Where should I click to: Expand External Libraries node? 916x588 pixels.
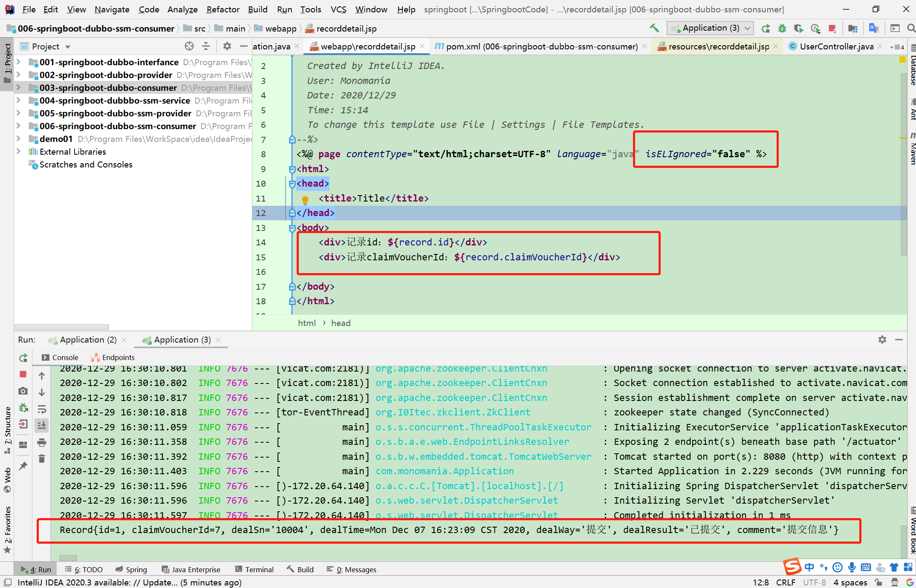19,152
